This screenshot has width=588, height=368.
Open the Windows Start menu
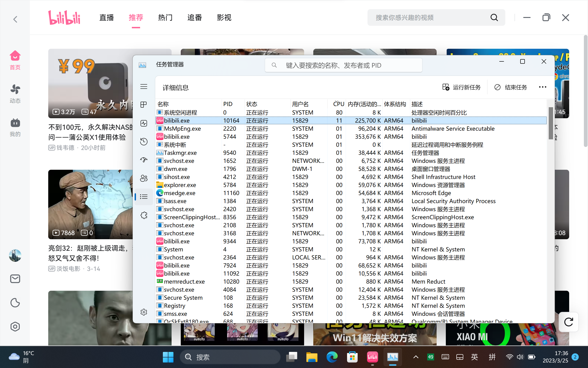coord(168,357)
